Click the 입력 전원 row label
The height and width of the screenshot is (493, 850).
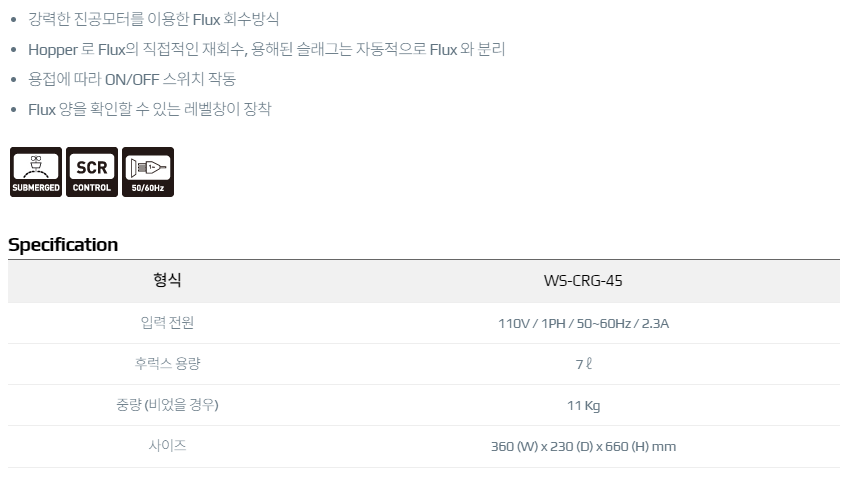pyautogui.click(x=167, y=323)
